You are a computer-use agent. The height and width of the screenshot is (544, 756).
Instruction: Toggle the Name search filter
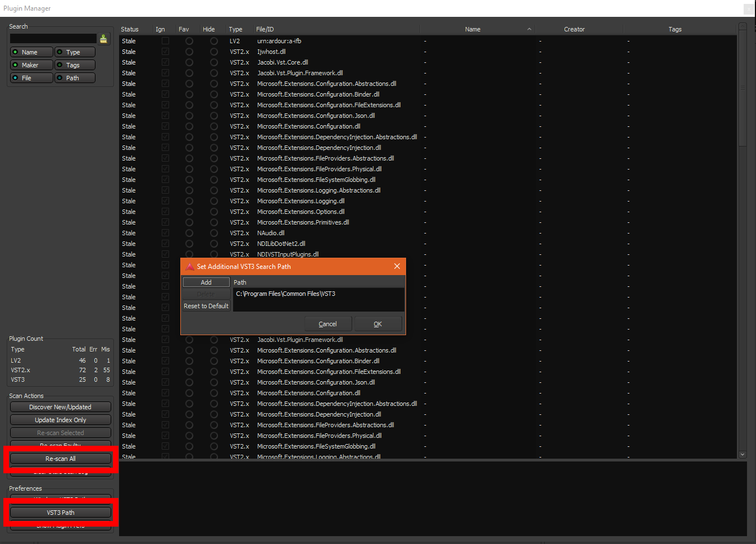(31, 52)
